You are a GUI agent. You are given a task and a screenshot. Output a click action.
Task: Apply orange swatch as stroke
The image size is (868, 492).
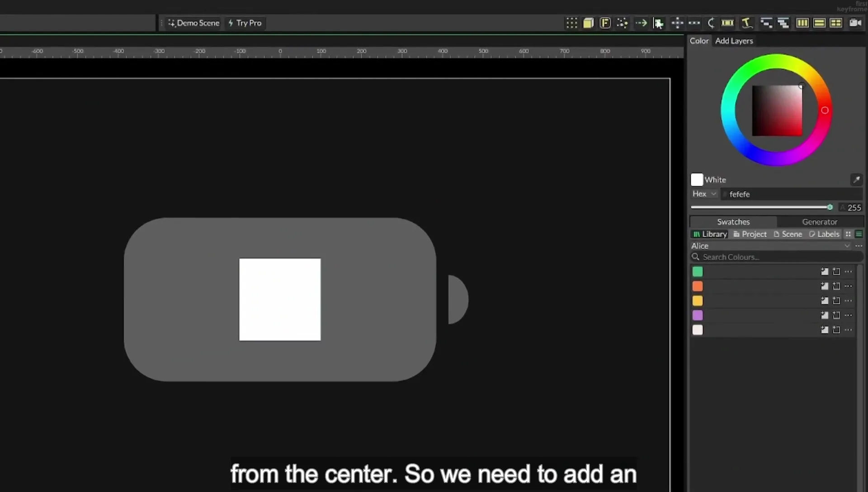coord(836,286)
